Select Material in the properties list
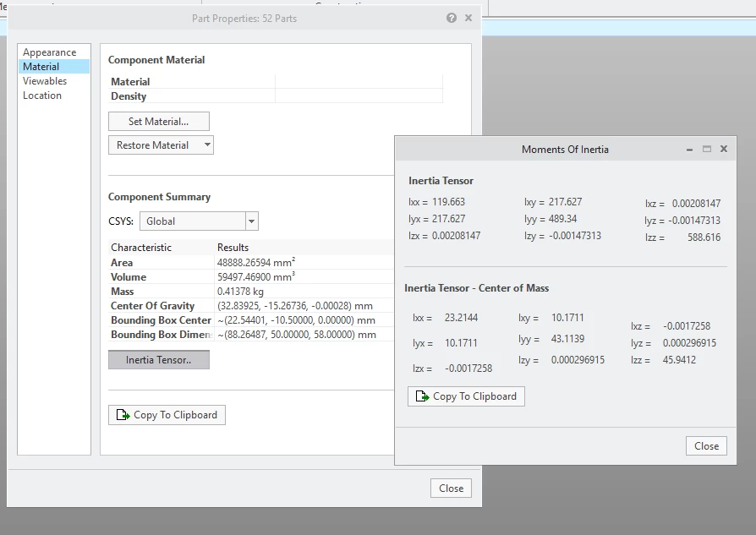Viewport: 756px width, 535px height. pos(54,67)
